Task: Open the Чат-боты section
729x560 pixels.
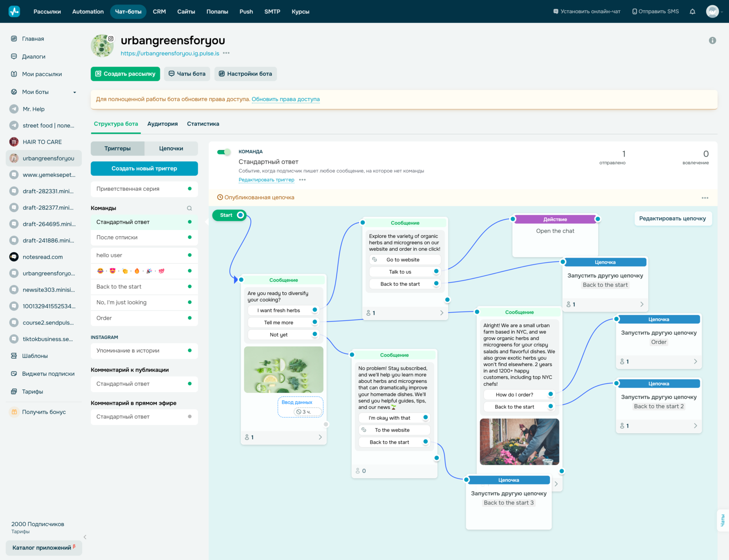Action: point(128,11)
